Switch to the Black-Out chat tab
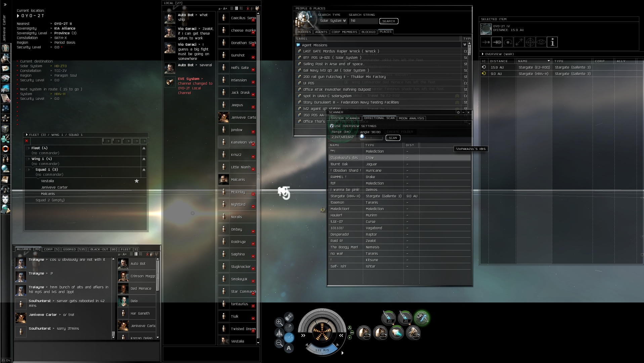Viewport: 644px width, 363px height. click(x=104, y=249)
